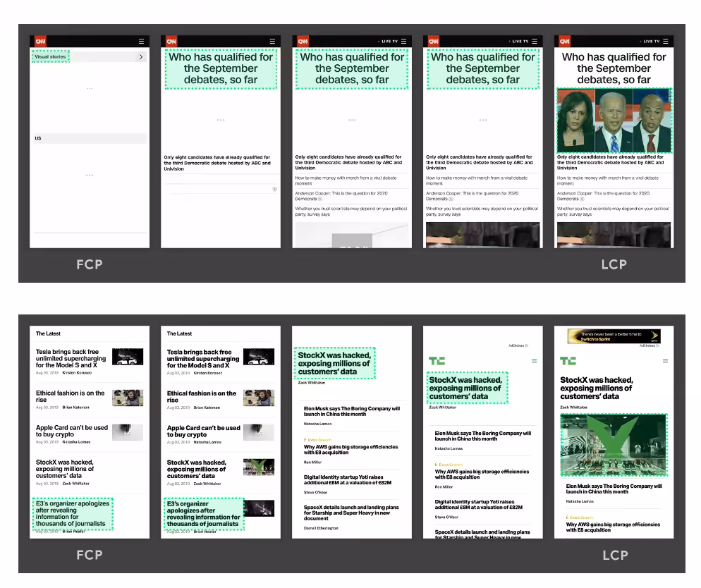Open Apple Card article in second frame

(203, 431)
